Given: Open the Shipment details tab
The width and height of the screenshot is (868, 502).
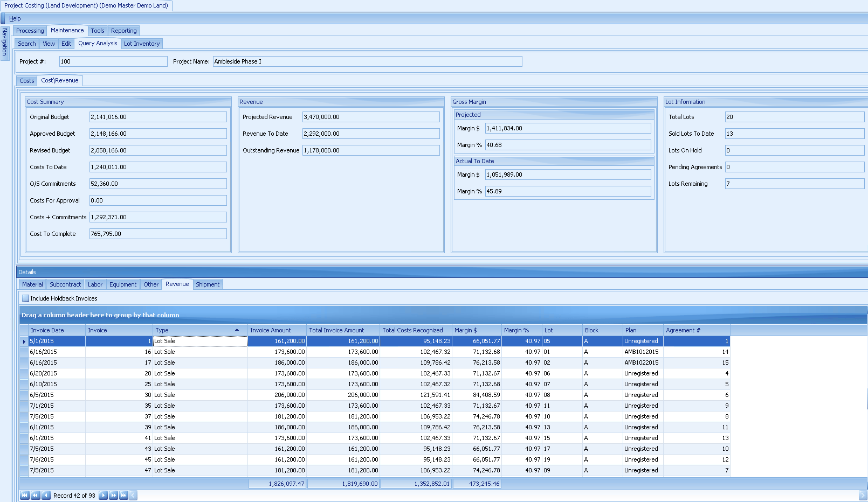Looking at the screenshot, I should [x=208, y=284].
